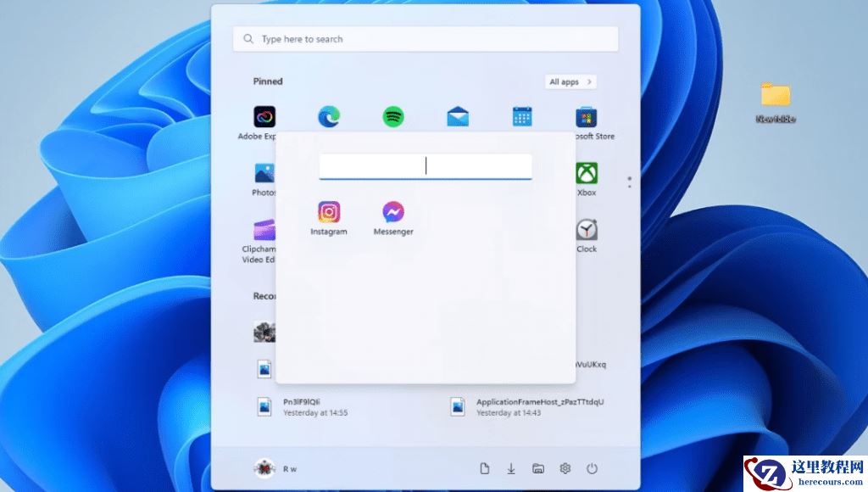Launch the Calendar app
The width and height of the screenshot is (868, 492).
[x=521, y=117]
